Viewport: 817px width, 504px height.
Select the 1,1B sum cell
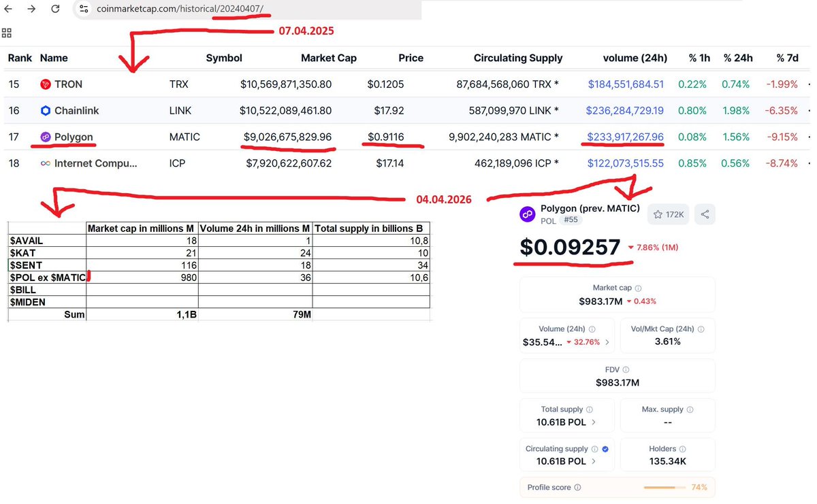tap(142, 314)
